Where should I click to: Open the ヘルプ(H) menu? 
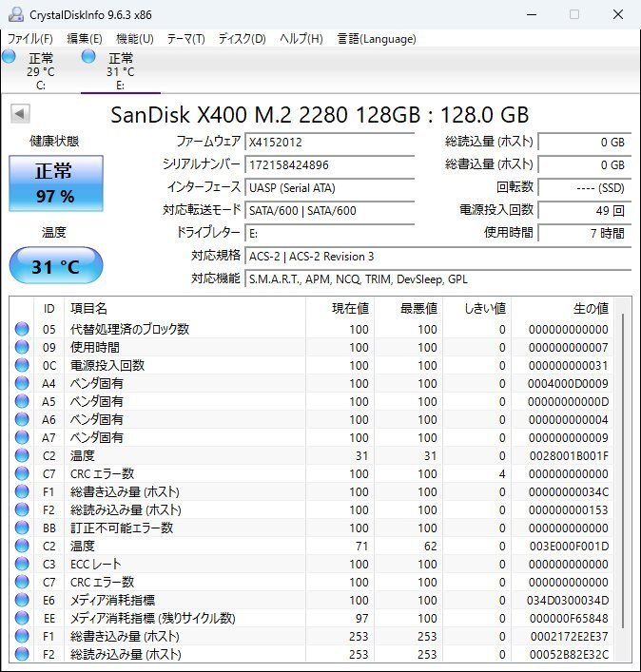[x=301, y=39]
